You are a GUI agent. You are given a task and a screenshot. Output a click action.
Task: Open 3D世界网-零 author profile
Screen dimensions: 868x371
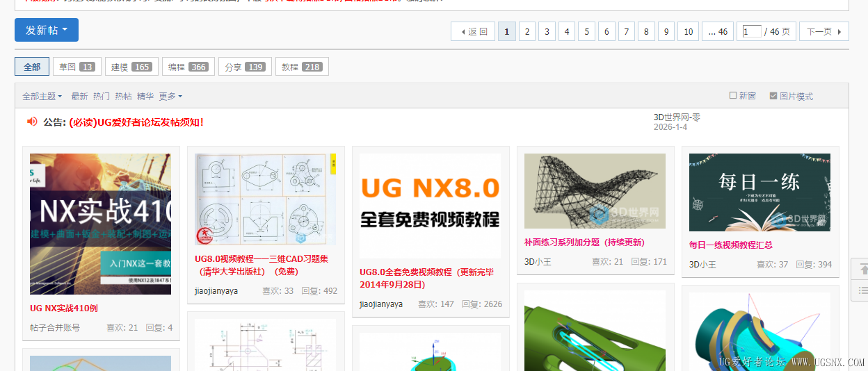pyautogui.click(x=677, y=117)
